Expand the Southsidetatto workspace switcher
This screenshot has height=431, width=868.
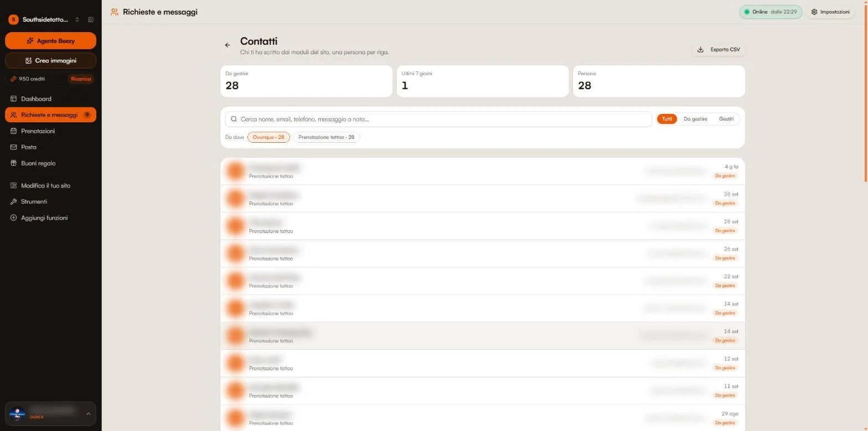click(x=77, y=20)
